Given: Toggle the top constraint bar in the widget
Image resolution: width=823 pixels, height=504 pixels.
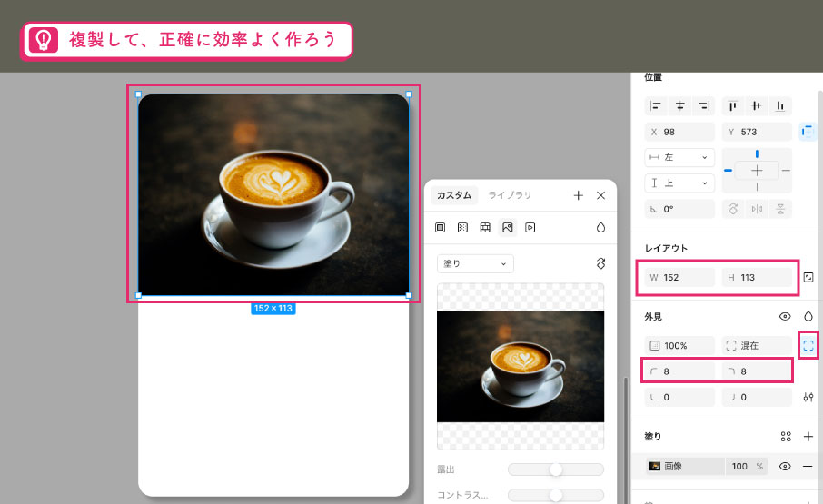Looking at the screenshot, I should click(757, 154).
